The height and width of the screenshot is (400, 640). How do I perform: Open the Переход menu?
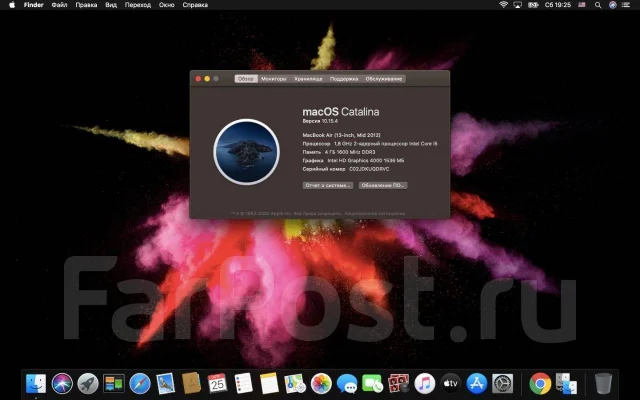pyautogui.click(x=138, y=5)
